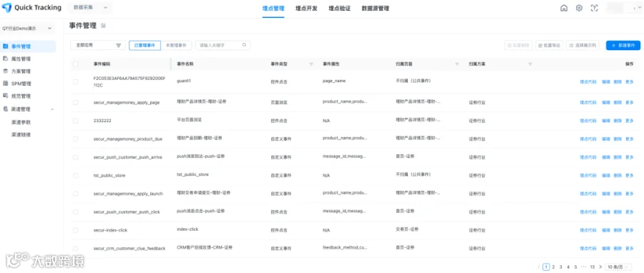Click the 规范管理 sidebar icon
The width and height of the screenshot is (644, 273).
coord(5,96)
